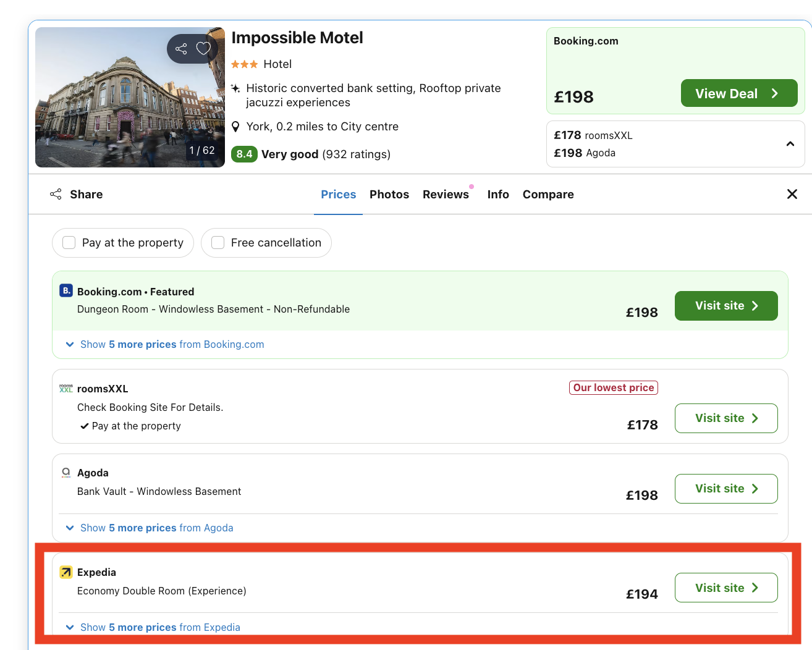Click the share icon on the hotel photo
This screenshot has width=812, height=650.
coord(182,48)
